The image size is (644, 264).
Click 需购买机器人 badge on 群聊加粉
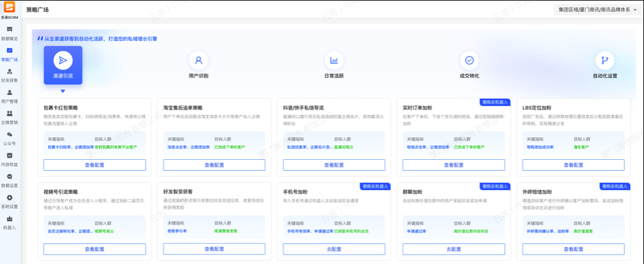[x=495, y=186]
